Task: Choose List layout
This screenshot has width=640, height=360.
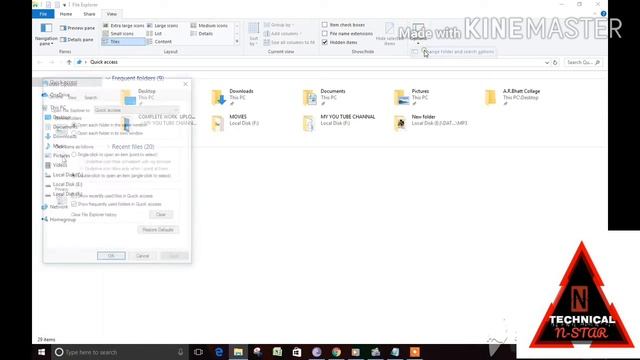Action: 154,33
